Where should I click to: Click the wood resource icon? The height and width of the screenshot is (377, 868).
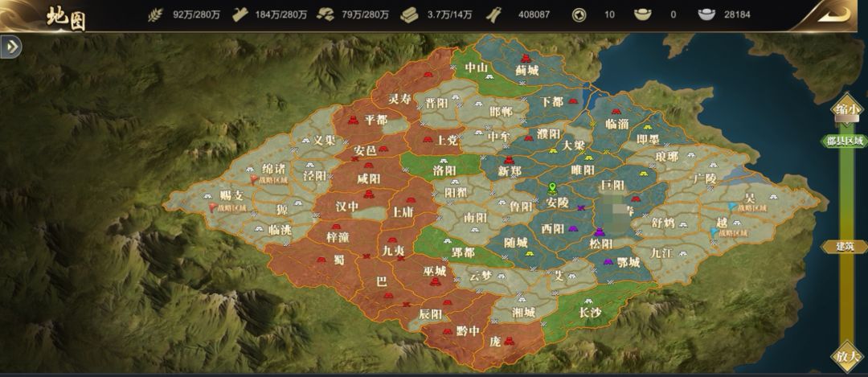pyautogui.click(x=240, y=15)
